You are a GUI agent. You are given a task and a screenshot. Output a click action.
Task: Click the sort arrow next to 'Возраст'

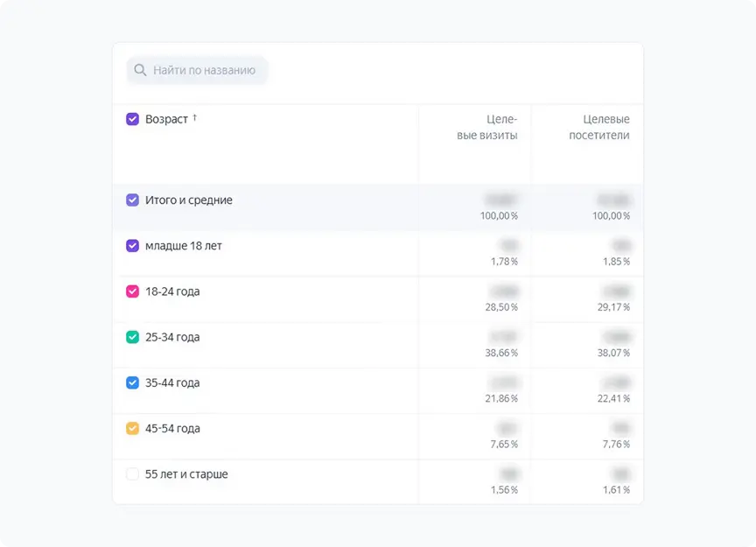(195, 118)
